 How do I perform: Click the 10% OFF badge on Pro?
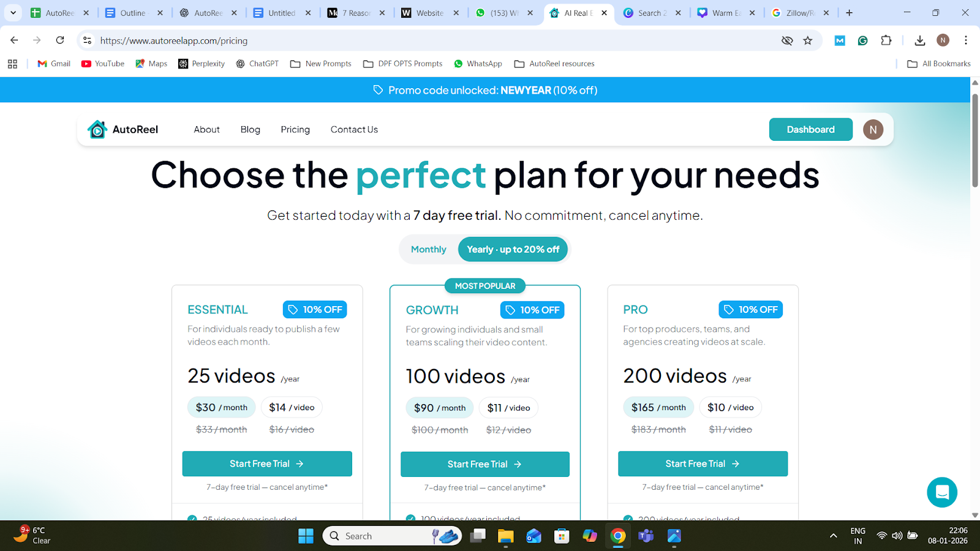(751, 310)
